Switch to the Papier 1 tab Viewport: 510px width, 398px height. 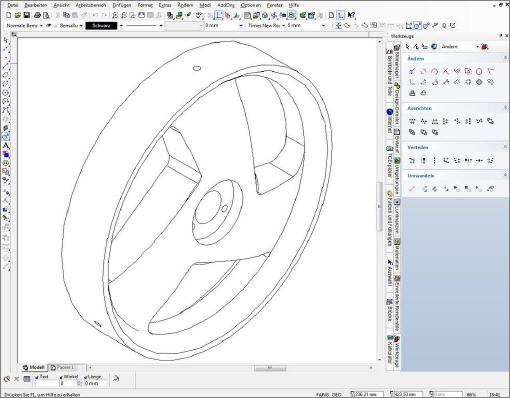tap(65, 367)
